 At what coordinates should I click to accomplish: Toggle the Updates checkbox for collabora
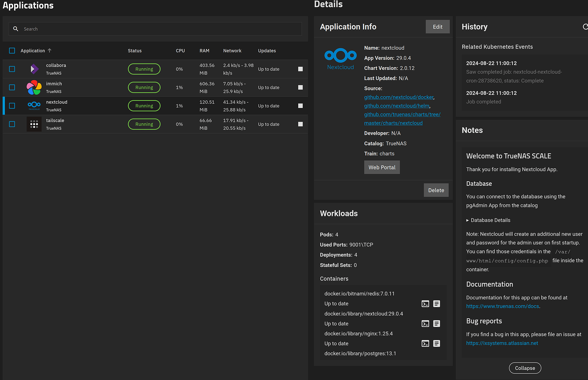coord(300,69)
